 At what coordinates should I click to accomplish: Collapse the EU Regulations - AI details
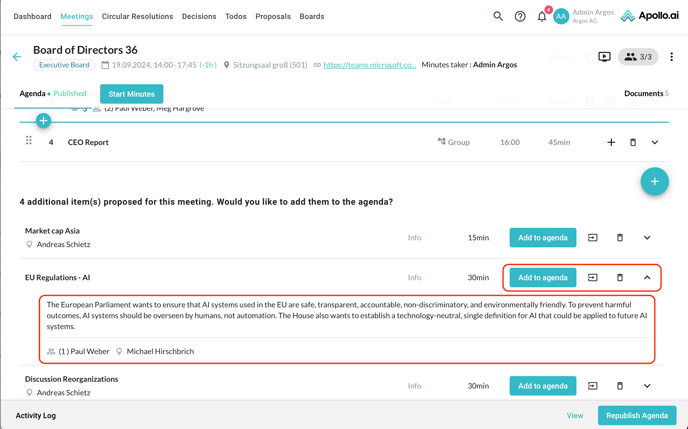click(x=647, y=278)
